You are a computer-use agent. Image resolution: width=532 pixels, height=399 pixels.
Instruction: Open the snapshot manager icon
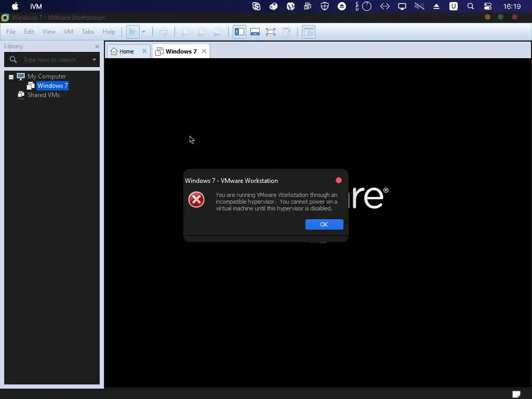coord(217,32)
